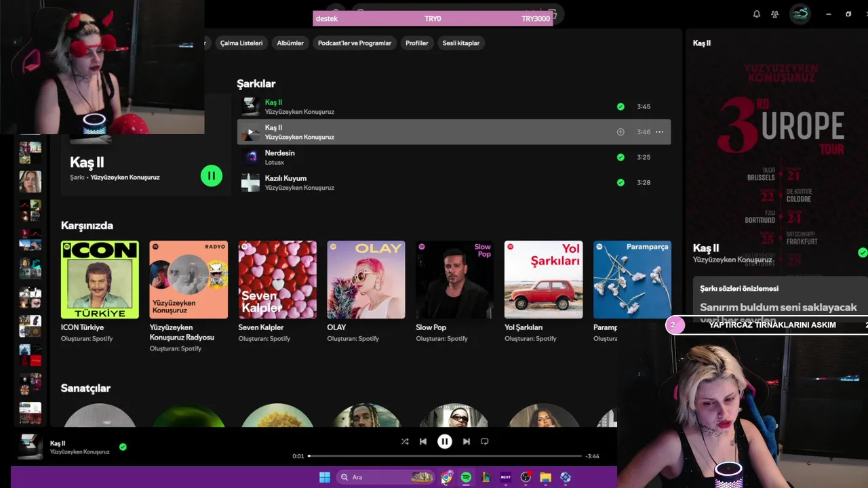Pause using green button on top result
The width and height of the screenshot is (868, 488).
click(x=212, y=176)
